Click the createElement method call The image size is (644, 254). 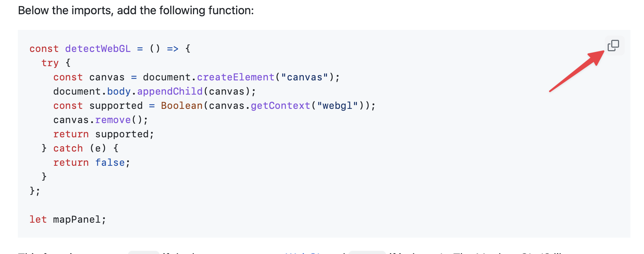[x=235, y=77]
